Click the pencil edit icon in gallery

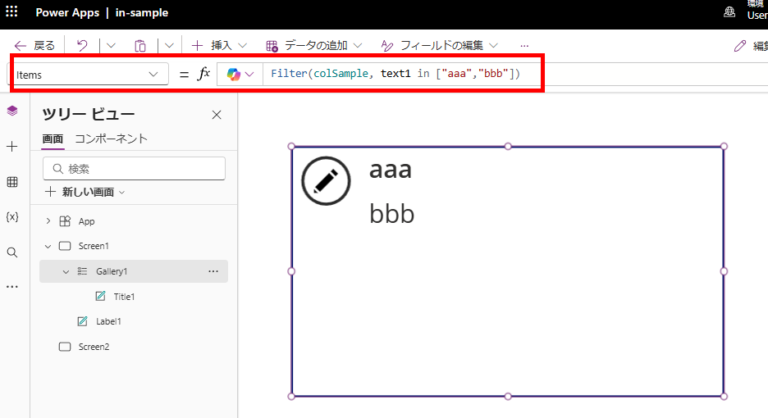325,181
